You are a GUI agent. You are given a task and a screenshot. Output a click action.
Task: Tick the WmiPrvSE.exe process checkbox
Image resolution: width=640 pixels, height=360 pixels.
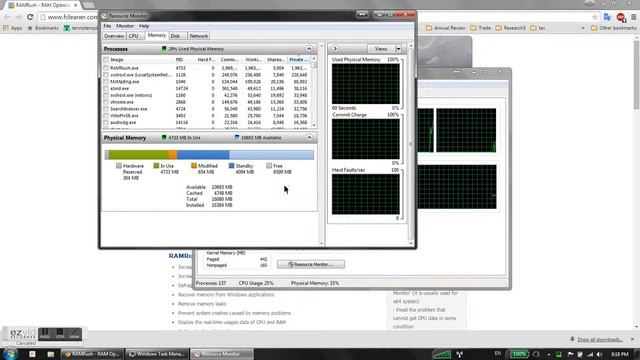tap(106, 116)
